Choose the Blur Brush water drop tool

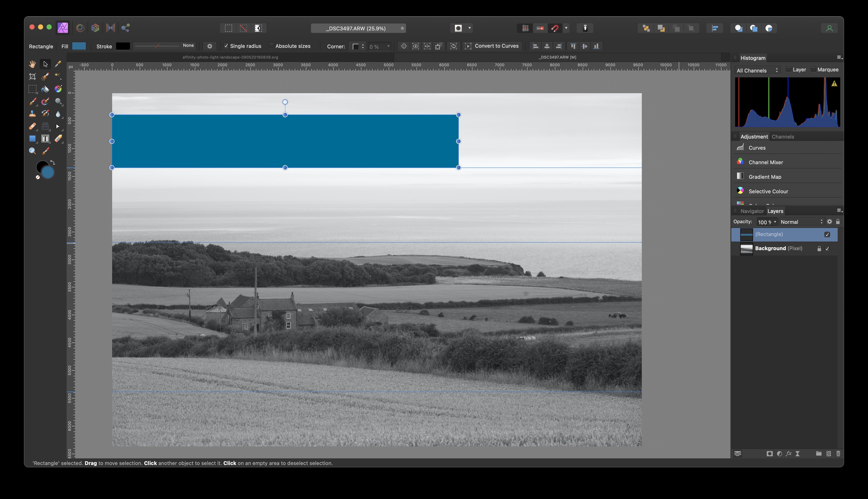tap(58, 114)
